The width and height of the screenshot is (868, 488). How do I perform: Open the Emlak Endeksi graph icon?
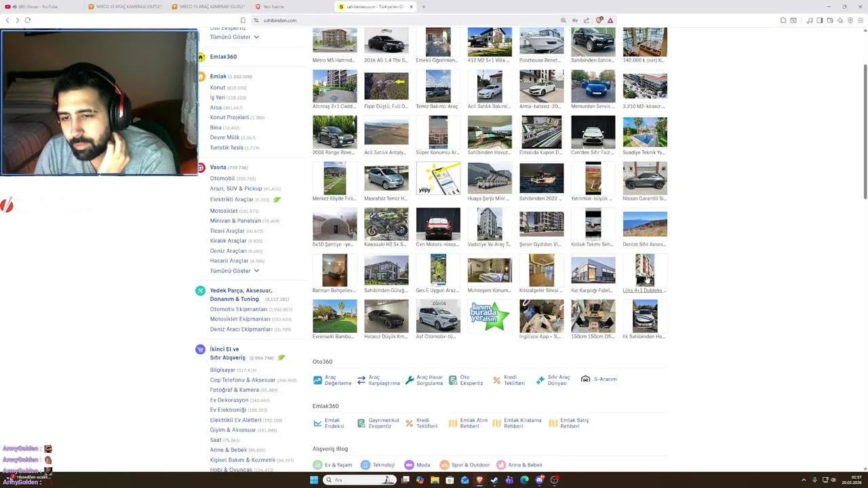tap(317, 423)
